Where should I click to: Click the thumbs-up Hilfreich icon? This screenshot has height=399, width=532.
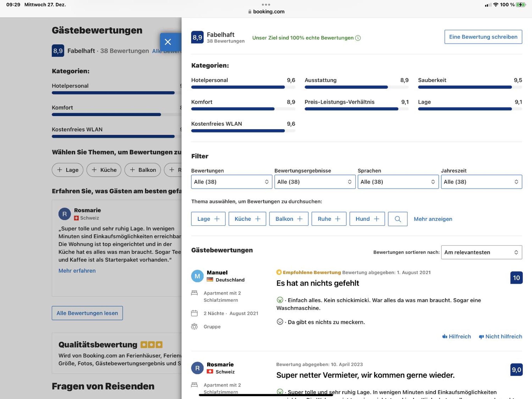[445, 336]
